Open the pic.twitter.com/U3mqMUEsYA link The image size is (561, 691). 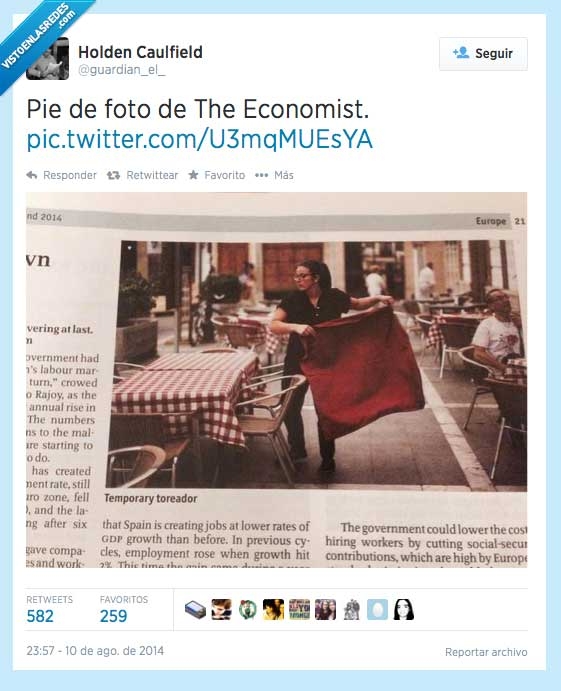pos(200,139)
